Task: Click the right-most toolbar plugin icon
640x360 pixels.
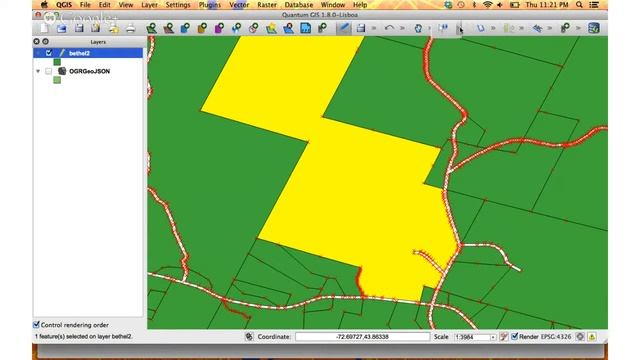Action: click(594, 28)
